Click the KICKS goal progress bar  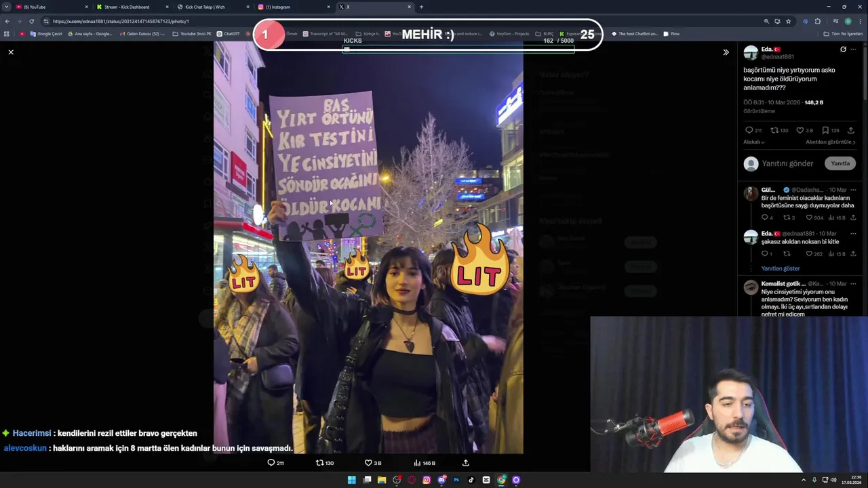point(458,49)
